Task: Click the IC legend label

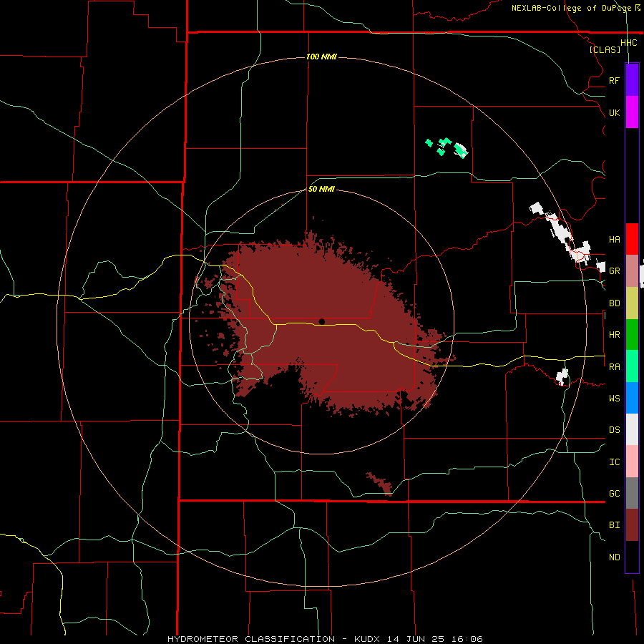Action: tap(614, 462)
